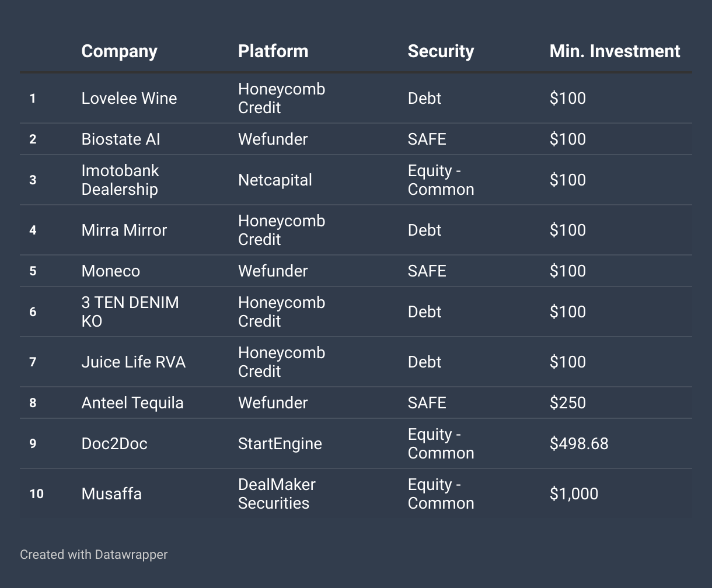Select the DealMaker Securities platform cell
Viewport: 712px width, 588px height.
point(277,494)
